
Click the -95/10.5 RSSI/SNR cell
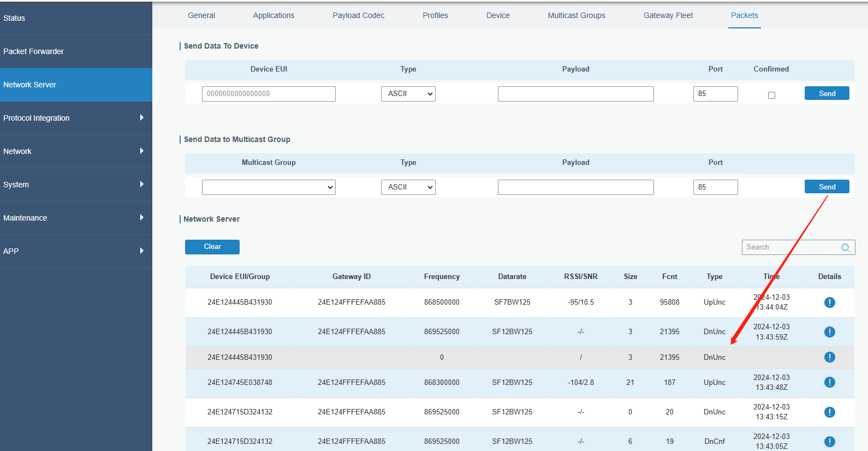tap(581, 302)
